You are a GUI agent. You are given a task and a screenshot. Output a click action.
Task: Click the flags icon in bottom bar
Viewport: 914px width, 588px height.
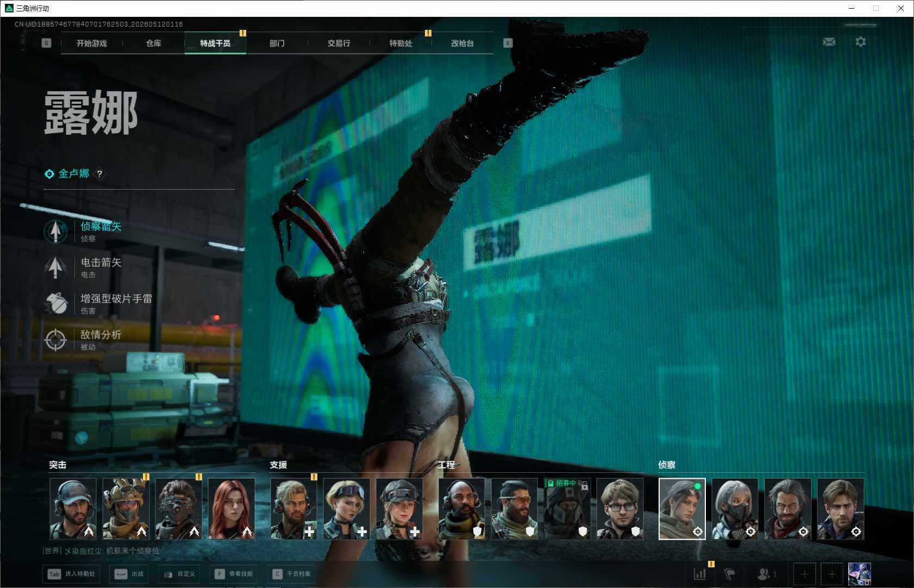730,574
